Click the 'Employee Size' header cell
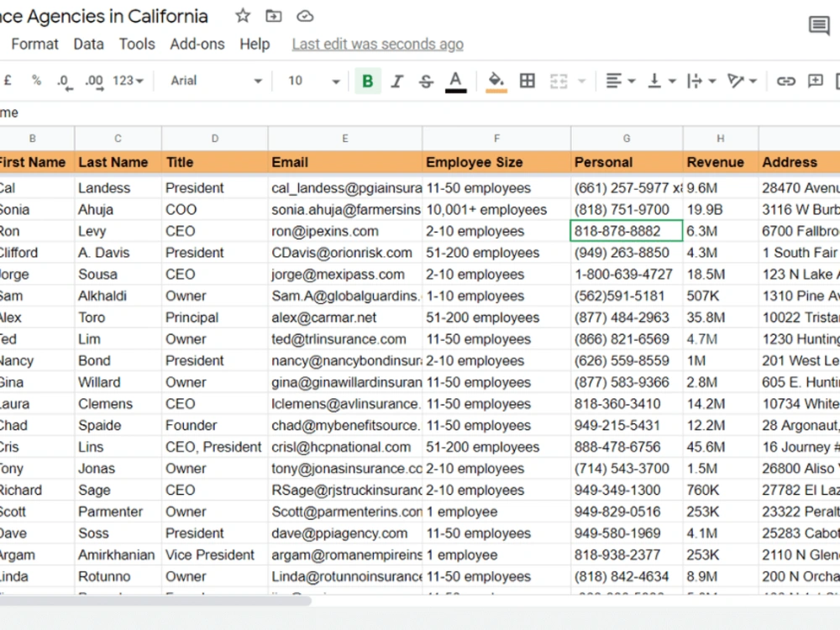 pos(496,162)
